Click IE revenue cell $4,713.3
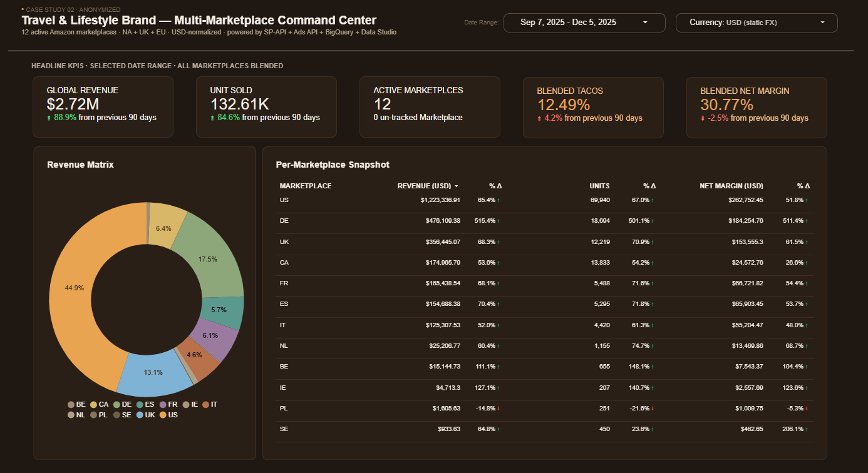The image size is (868, 473). click(x=447, y=388)
